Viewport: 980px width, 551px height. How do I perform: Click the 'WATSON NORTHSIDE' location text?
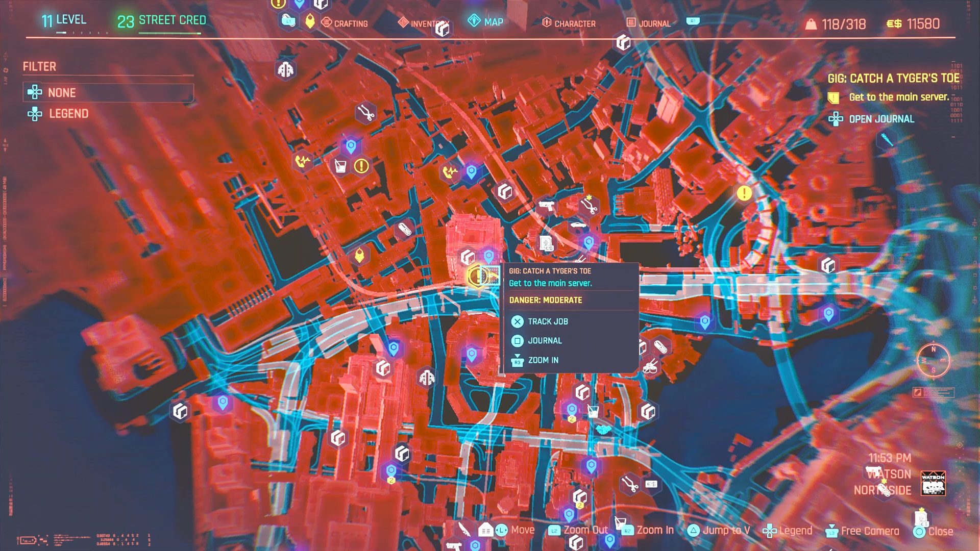(x=883, y=482)
